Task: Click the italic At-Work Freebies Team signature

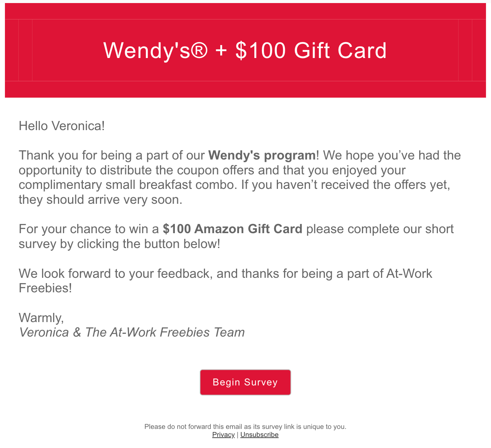Action: coord(132,332)
